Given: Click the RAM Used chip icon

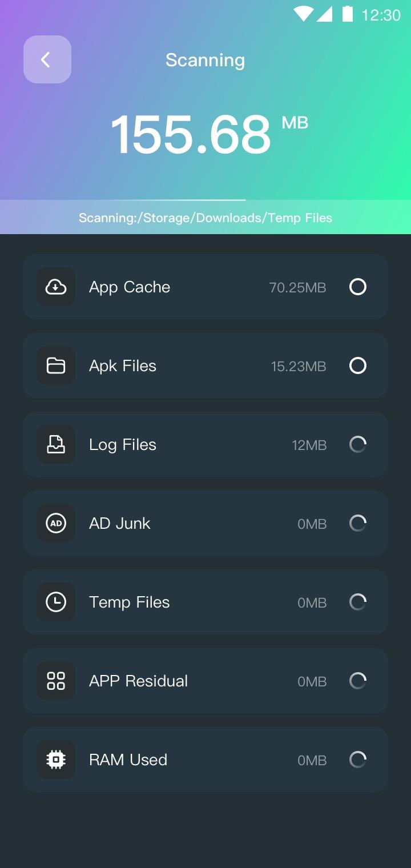Looking at the screenshot, I should (56, 759).
